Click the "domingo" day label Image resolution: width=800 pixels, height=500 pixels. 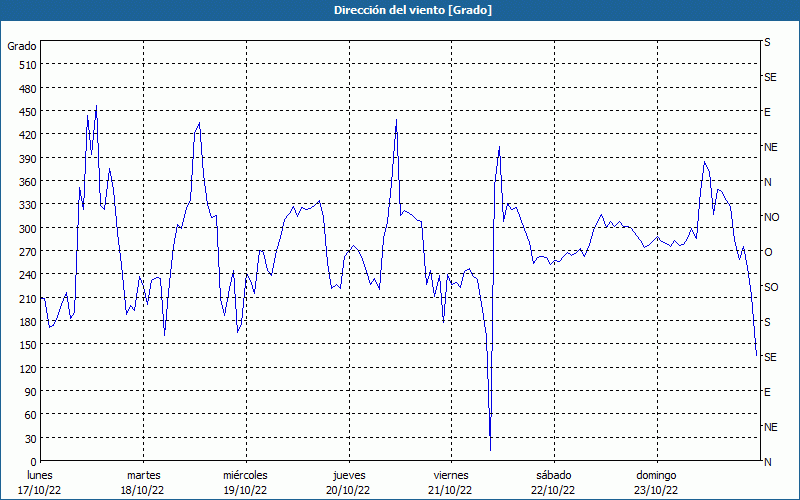[x=656, y=475]
